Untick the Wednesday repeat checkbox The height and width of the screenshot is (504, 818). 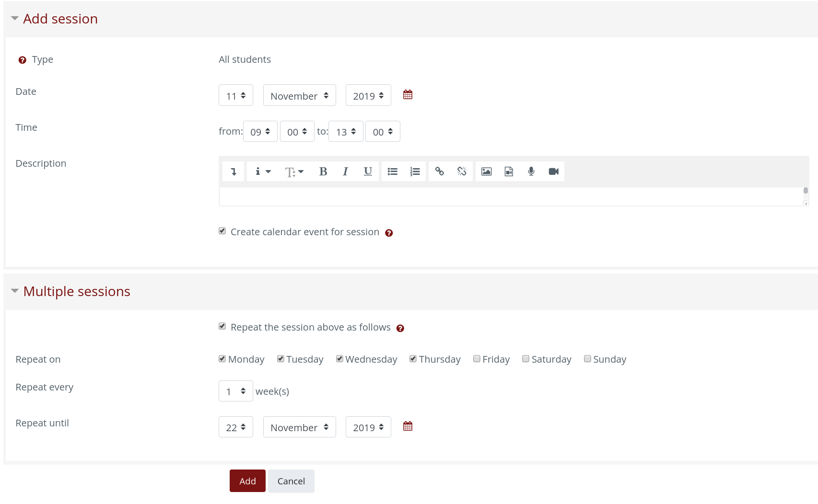[x=339, y=359]
